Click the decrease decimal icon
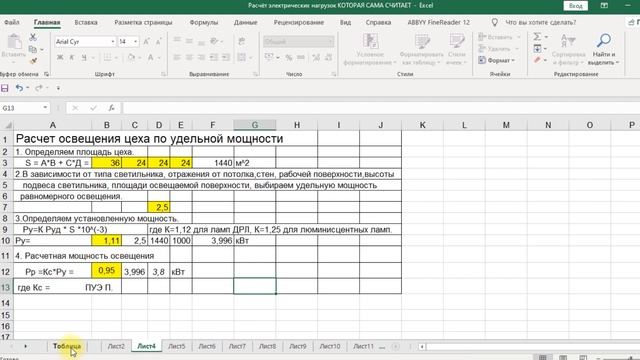Image resolution: width=640 pixels, height=360 pixels. (328, 58)
